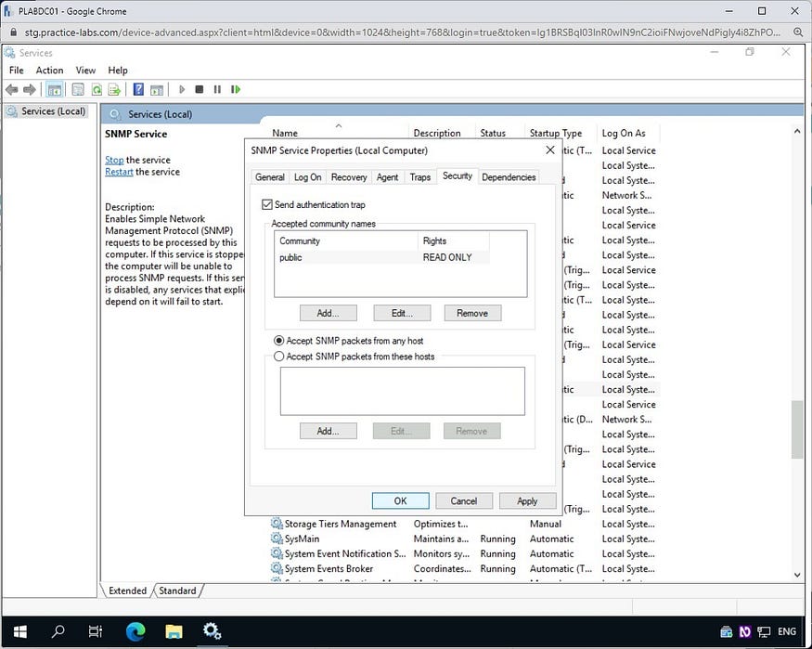
Task: Click services list vertical scrollbar thumb
Action: (x=797, y=429)
